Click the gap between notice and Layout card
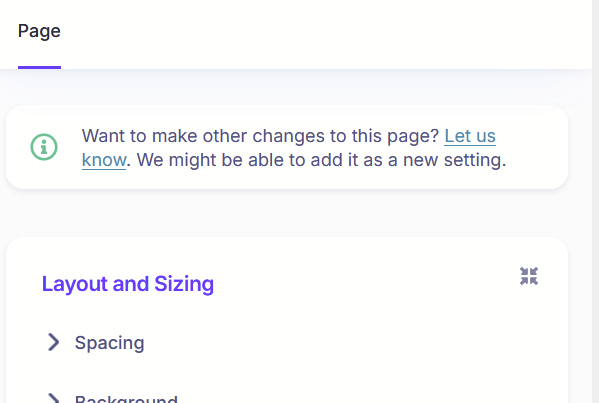The width and height of the screenshot is (599, 403). click(287, 213)
